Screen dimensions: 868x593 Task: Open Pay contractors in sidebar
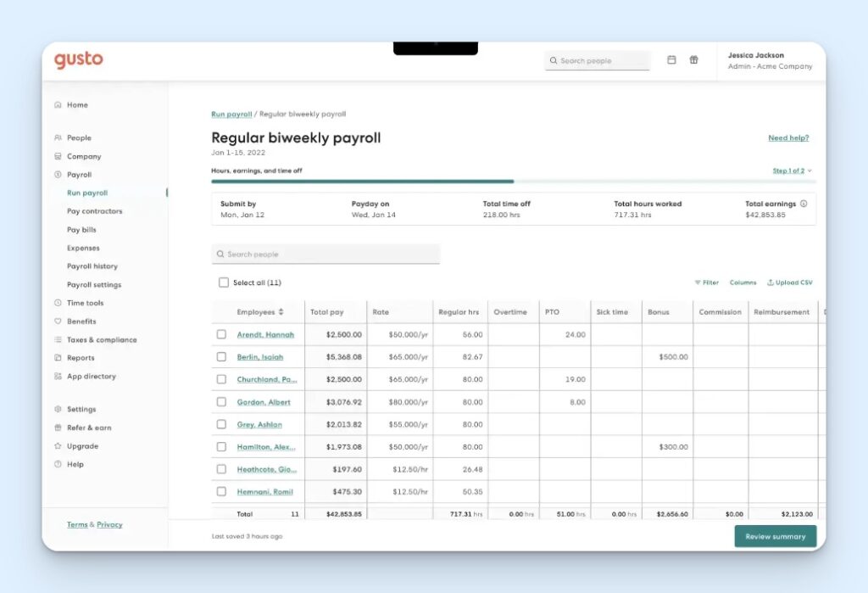[x=95, y=211]
